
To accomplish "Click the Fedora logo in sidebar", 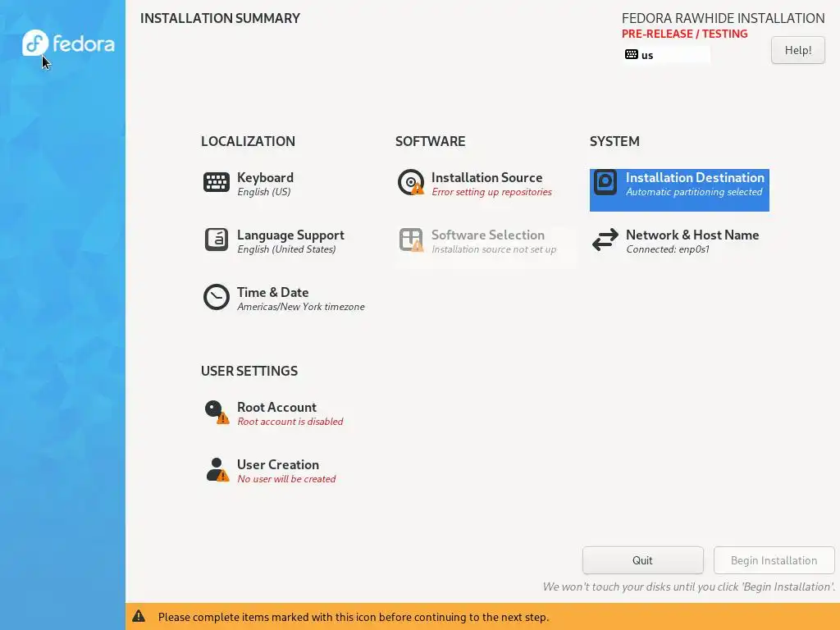I will 68,43.
